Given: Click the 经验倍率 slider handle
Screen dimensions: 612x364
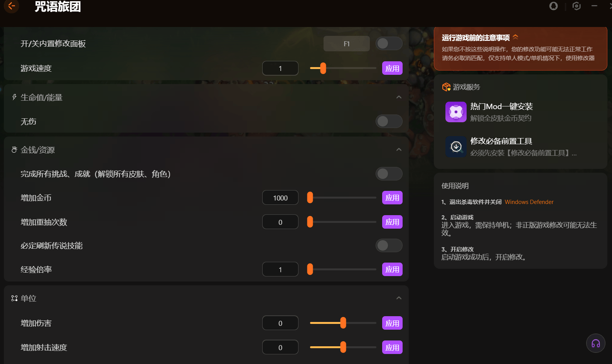Looking at the screenshot, I should click(x=310, y=270).
